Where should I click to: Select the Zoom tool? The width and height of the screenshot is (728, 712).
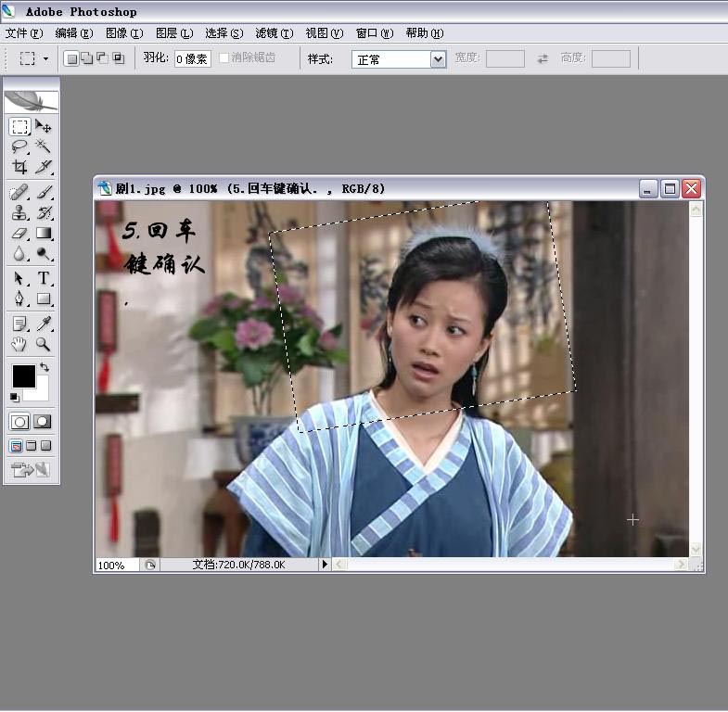pyautogui.click(x=44, y=344)
